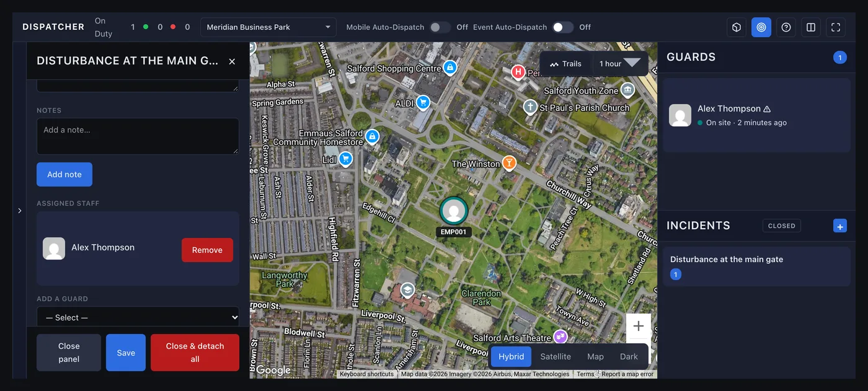This screenshot has width=868, height=391.
Task: Click the 'On site · 2 minutes ago' status
Action: click(x=746, y=123)
